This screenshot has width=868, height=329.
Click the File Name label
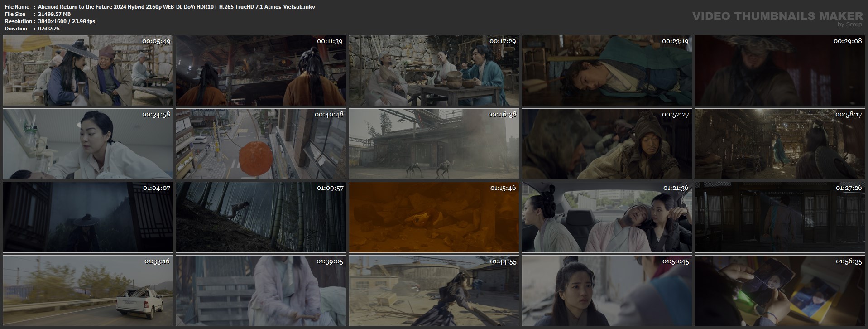click(17, 7)
